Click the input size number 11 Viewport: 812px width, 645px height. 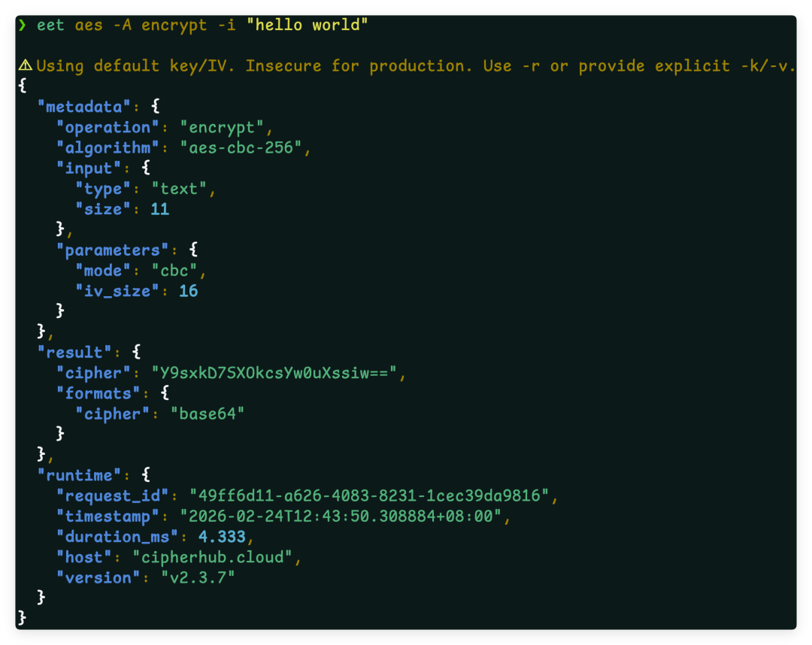pyautogui.click(x=160, y=209)
